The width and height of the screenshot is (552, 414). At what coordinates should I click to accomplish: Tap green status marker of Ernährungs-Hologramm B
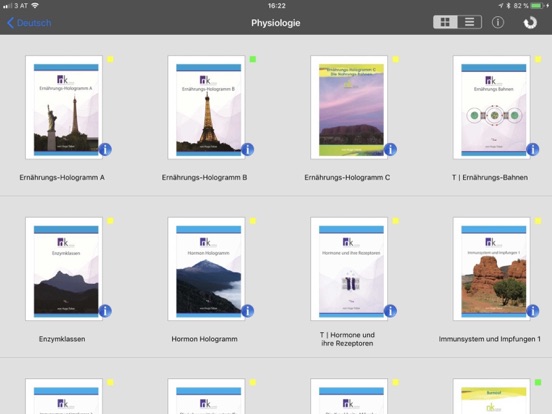(253, 59)
